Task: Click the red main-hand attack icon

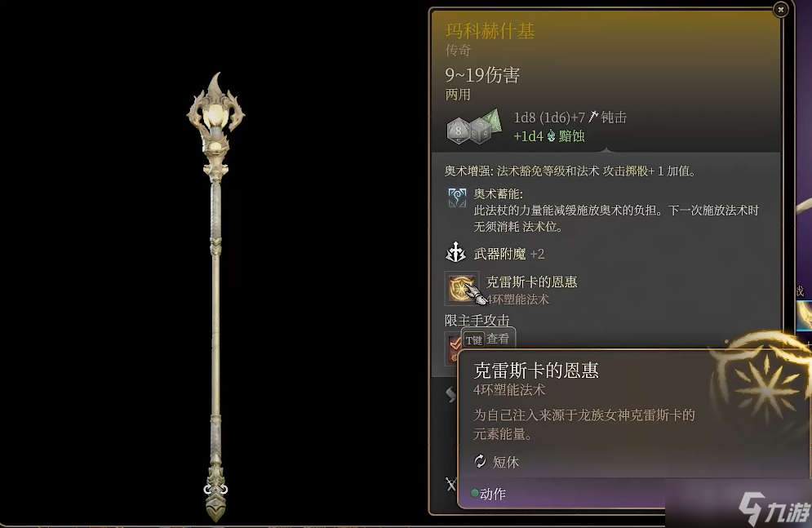Action: click(x=453, y=347)
